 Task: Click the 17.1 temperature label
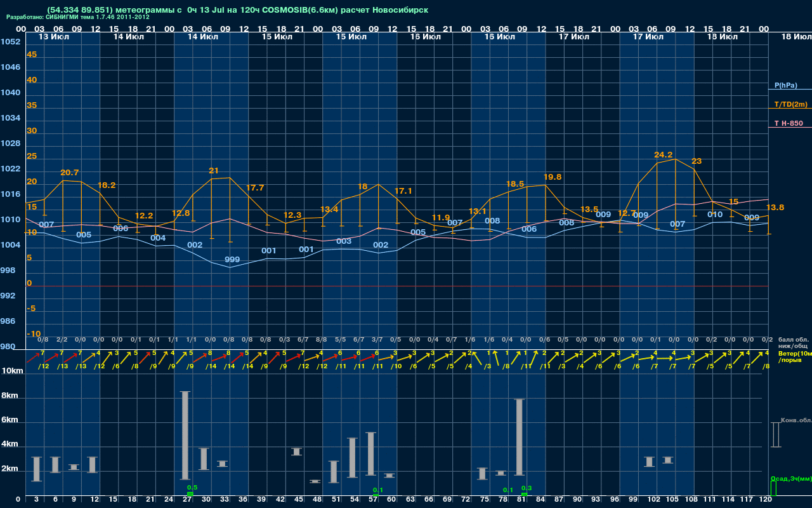tap(403, 191)
